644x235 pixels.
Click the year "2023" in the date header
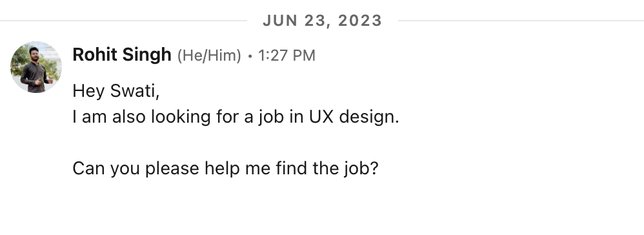click(360, 21)
